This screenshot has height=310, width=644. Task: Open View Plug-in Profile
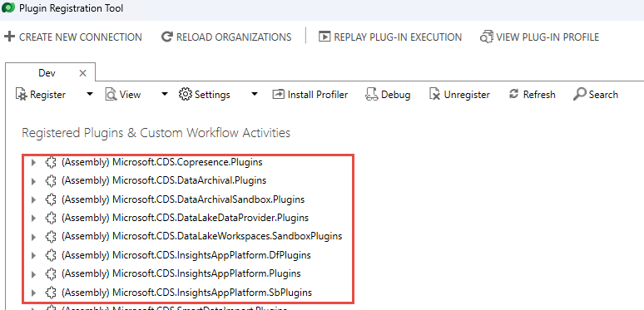[539, 37]
